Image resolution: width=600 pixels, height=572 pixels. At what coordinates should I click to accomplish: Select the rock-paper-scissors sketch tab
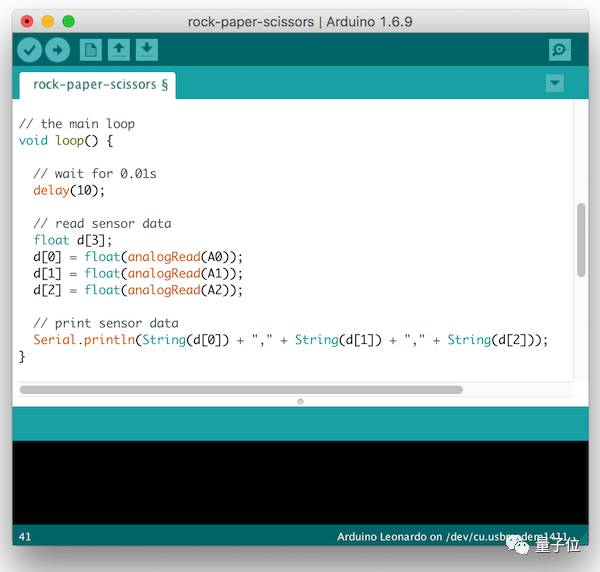[x=98, y=85]
